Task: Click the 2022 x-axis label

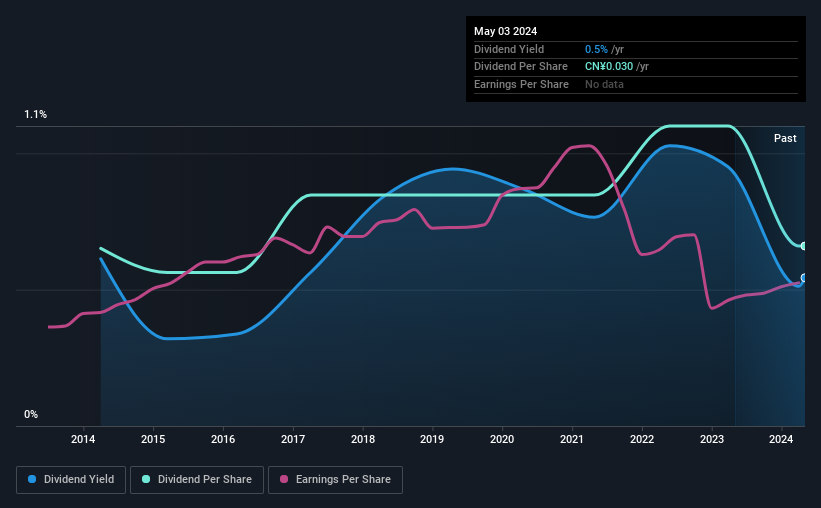Action: click(642, 439)
